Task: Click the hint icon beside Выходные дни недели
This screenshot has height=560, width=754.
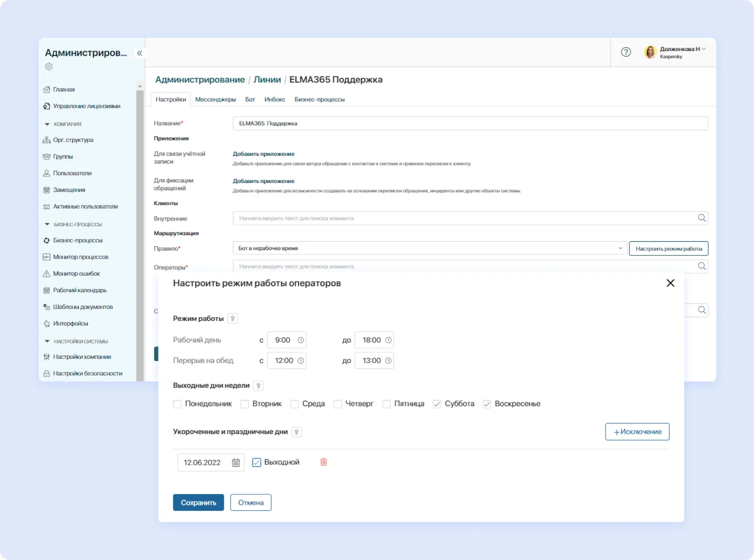Action: click(x=258, y=385)
